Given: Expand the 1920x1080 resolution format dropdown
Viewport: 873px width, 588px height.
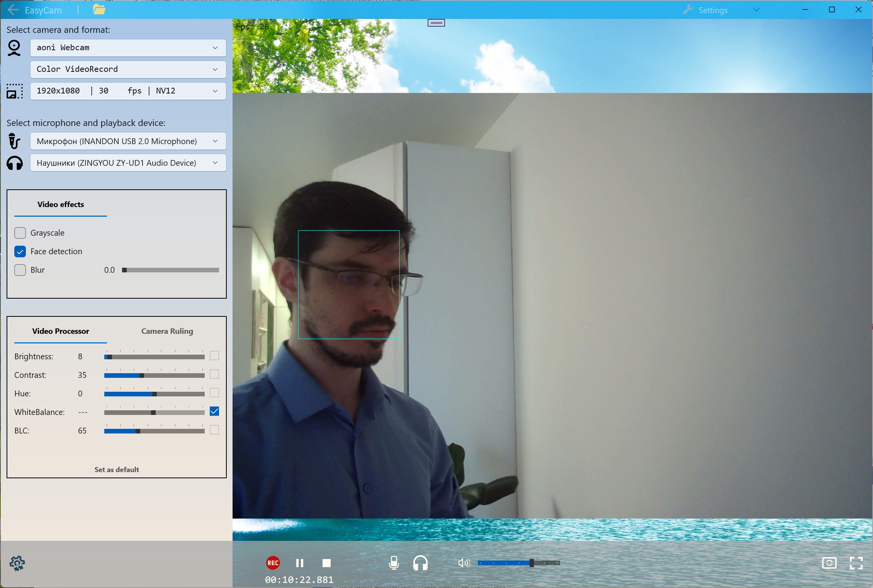Looking at the screenshot, I should click(x=128, y=91).
